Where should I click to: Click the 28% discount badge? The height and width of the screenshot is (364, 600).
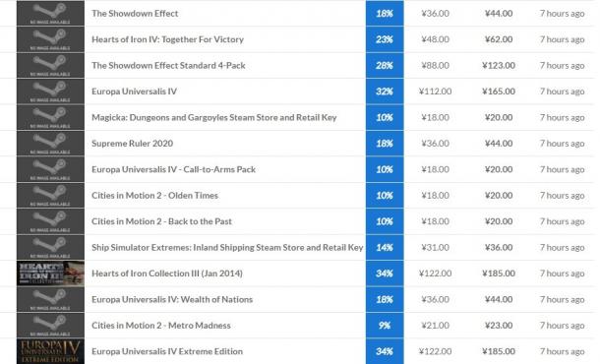(385, 66)
